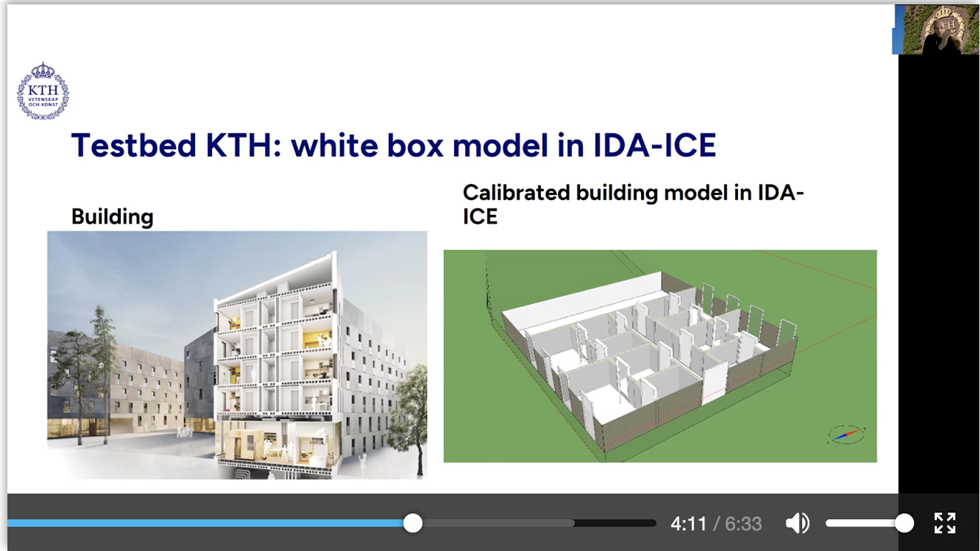Click the 'Building' heading
This screenshot has height=551, width=980.
coord(113,217)
